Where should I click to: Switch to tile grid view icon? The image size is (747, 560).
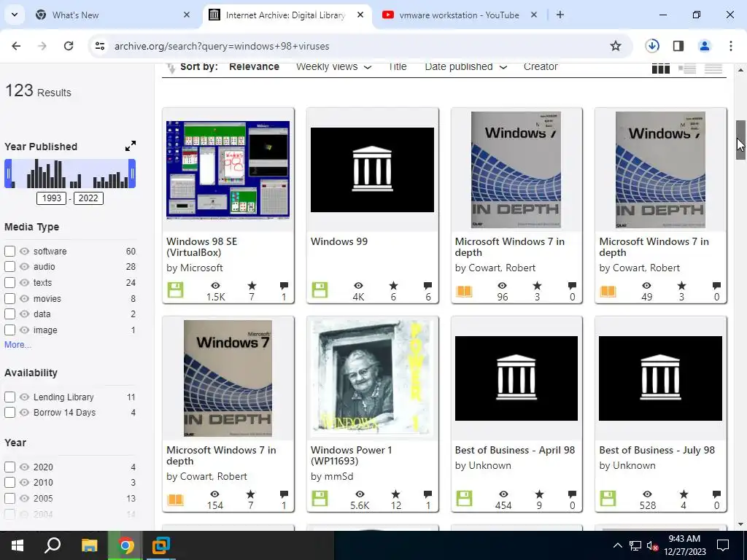tap(660, 69)
